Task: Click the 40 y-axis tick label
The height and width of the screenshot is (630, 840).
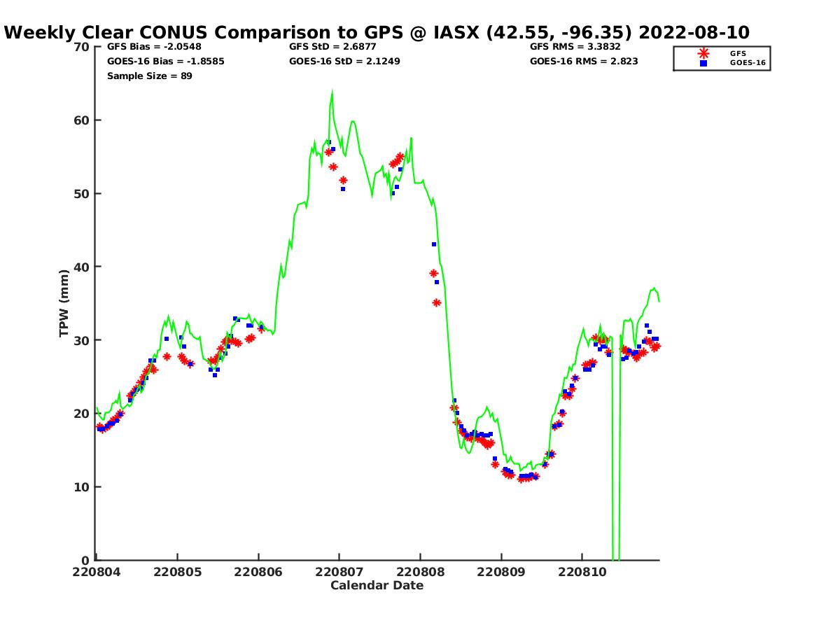Action: (82, 267)
